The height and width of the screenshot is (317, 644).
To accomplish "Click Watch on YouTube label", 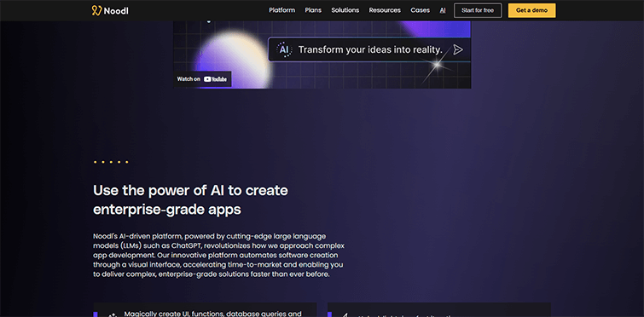I will pos(202,79).
